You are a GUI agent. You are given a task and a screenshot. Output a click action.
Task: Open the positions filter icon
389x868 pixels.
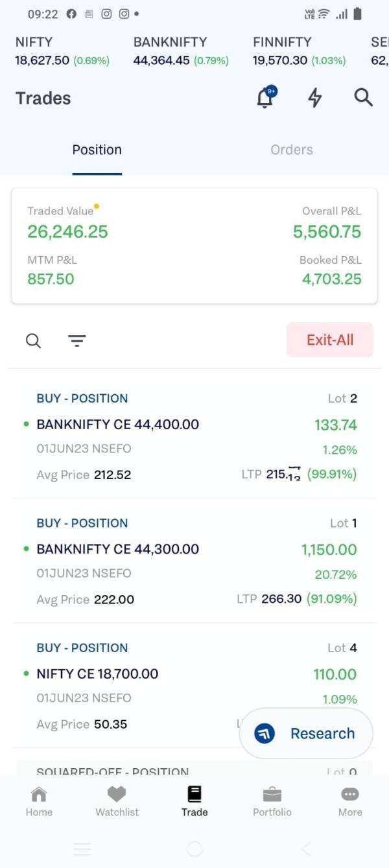pyautogui.click(x=77, y=341)
